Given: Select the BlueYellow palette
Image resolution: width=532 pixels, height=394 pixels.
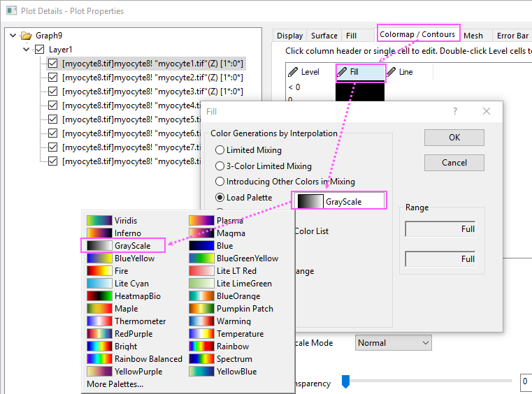Looking at the screenshot, I should (x=120, y=258).
